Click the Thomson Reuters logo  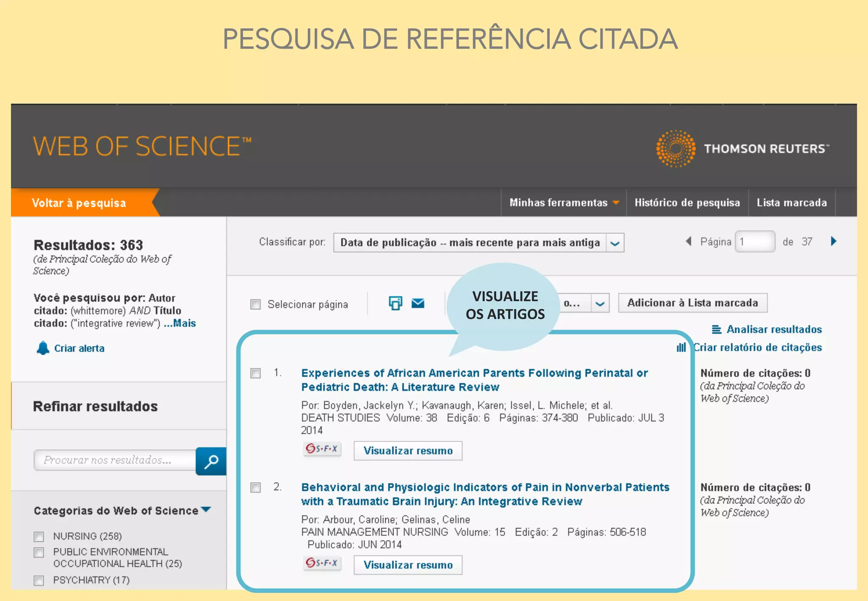pos(742,149)
